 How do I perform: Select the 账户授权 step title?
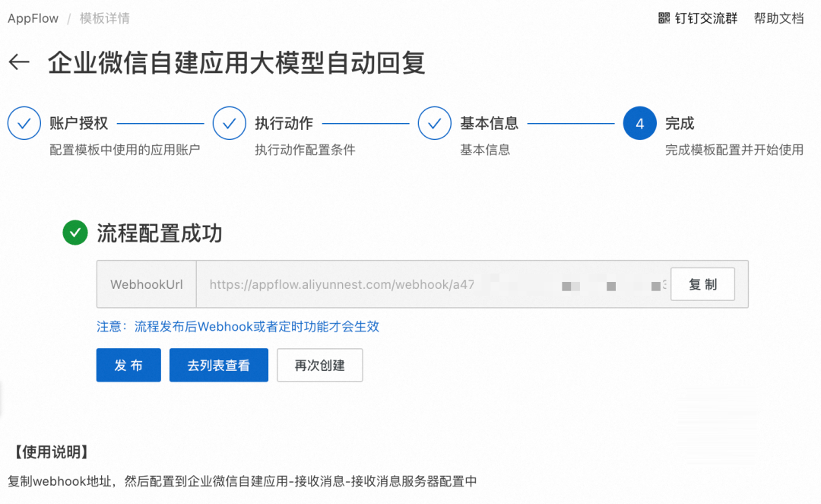tap(79, 123)
